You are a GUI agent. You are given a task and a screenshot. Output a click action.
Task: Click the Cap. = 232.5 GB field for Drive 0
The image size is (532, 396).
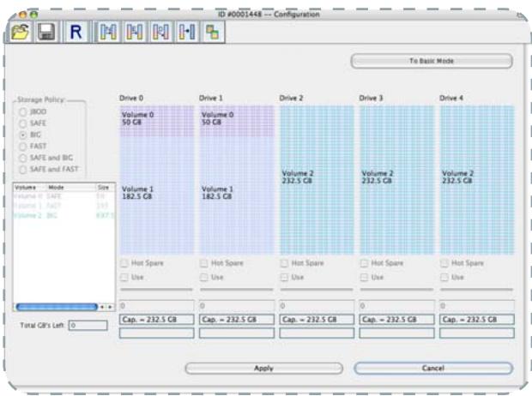tap(157, 320)
